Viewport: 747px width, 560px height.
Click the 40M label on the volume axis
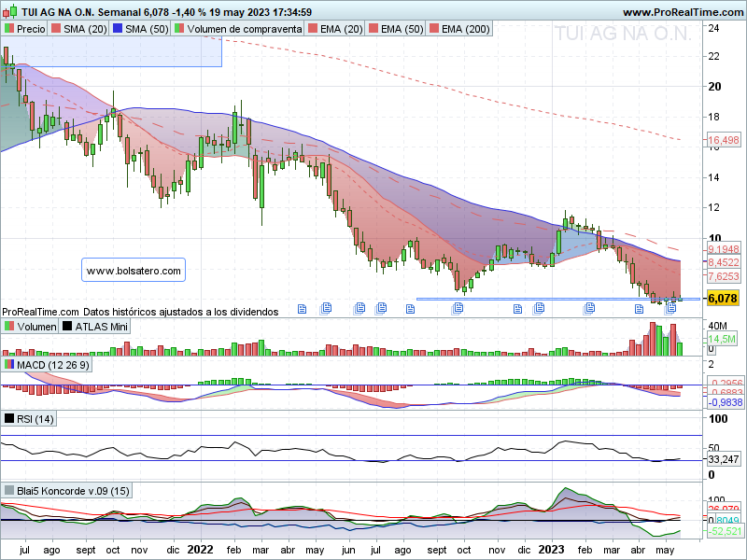pyautogui.click(x=717, y=326)
